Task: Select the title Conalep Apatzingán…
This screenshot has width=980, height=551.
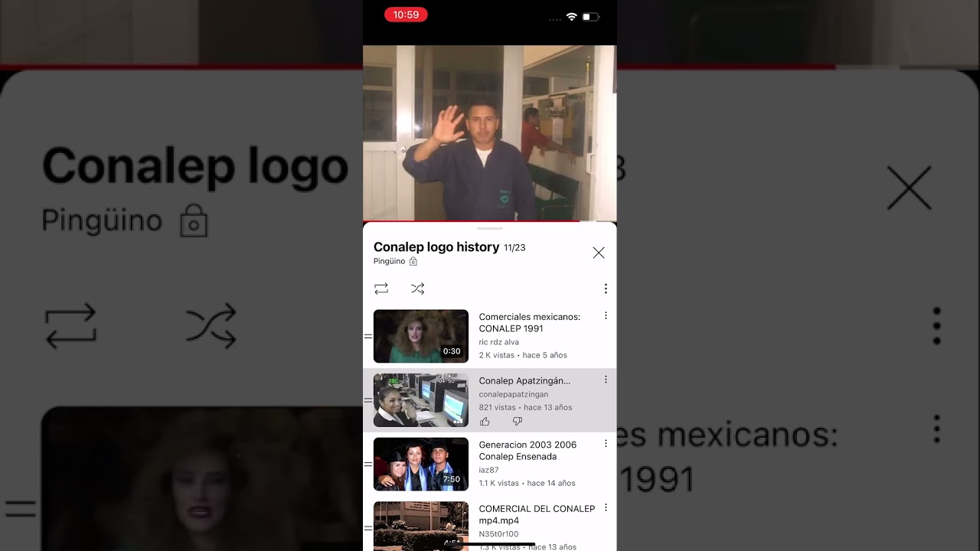Action: click(x=524, y=380)
